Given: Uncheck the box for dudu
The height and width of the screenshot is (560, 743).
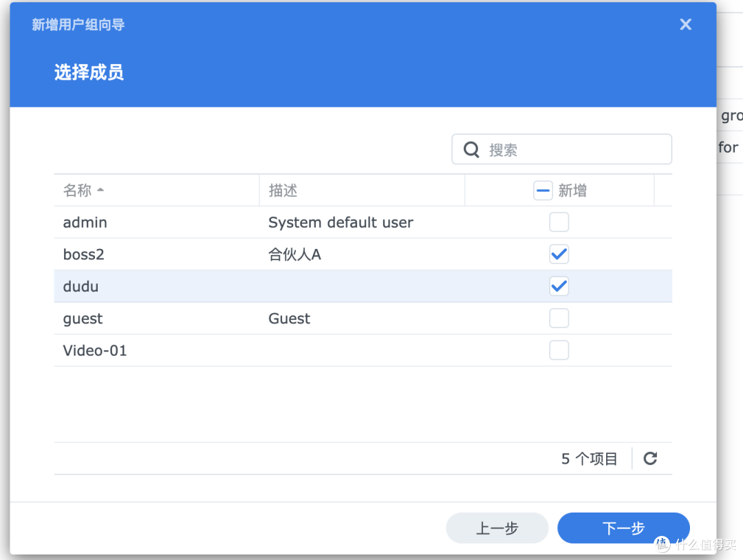Looking at the screenshot, I should (559, 286).
